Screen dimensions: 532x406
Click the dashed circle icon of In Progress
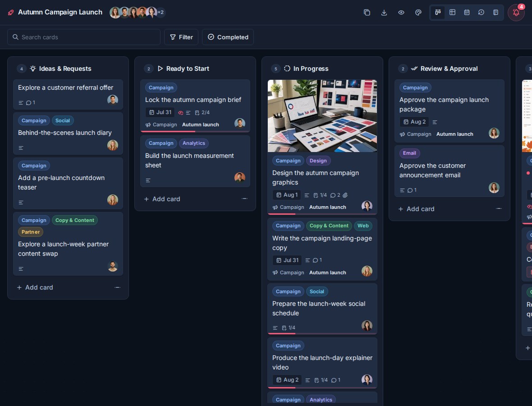click(x=287, y=69)
